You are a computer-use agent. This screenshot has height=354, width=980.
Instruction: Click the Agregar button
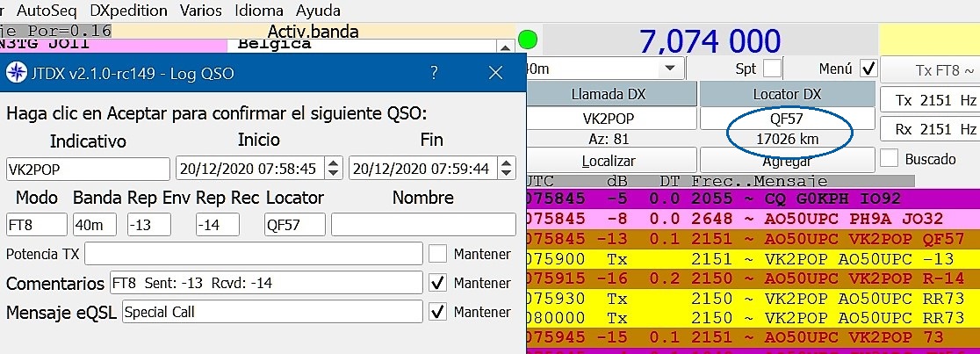[x=787, y=160]
